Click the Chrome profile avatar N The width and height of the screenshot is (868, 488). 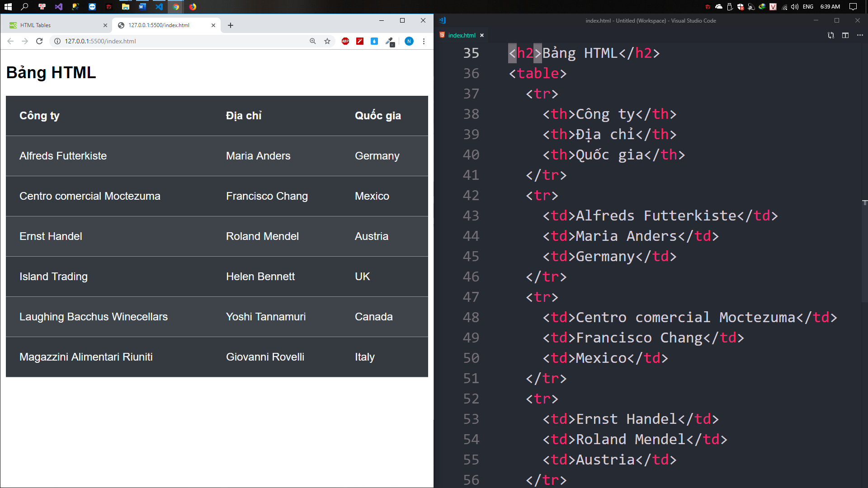point(409,41)
